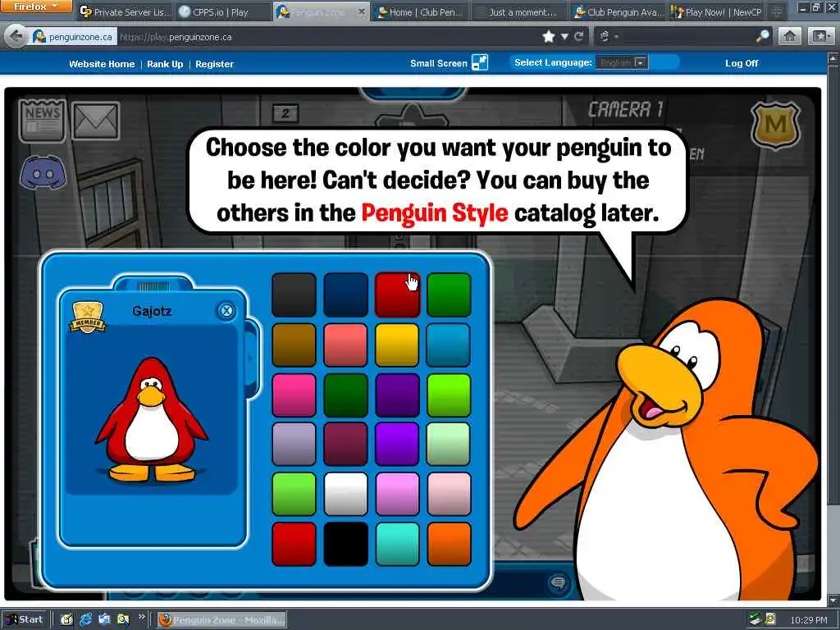Click the penguinzone.ca site identity badge
The height and width of the screenshot is (630, 840).
tap(73, 37)
